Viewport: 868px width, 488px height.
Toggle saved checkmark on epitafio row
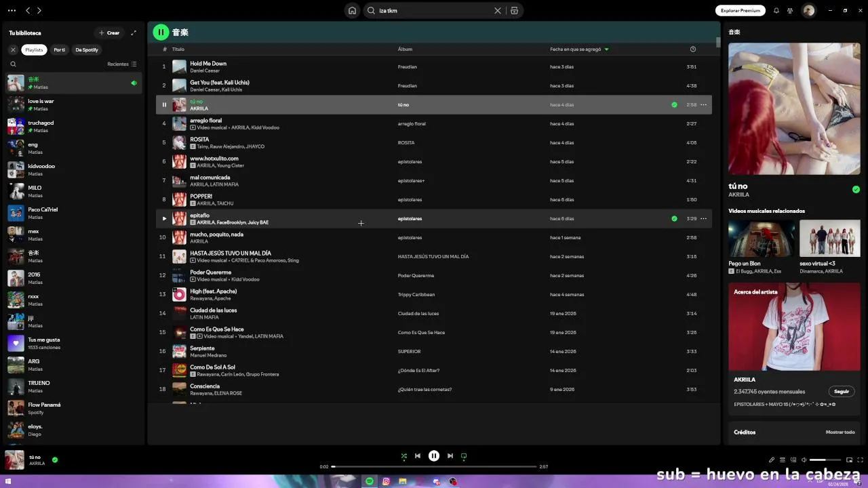point(674,218)
